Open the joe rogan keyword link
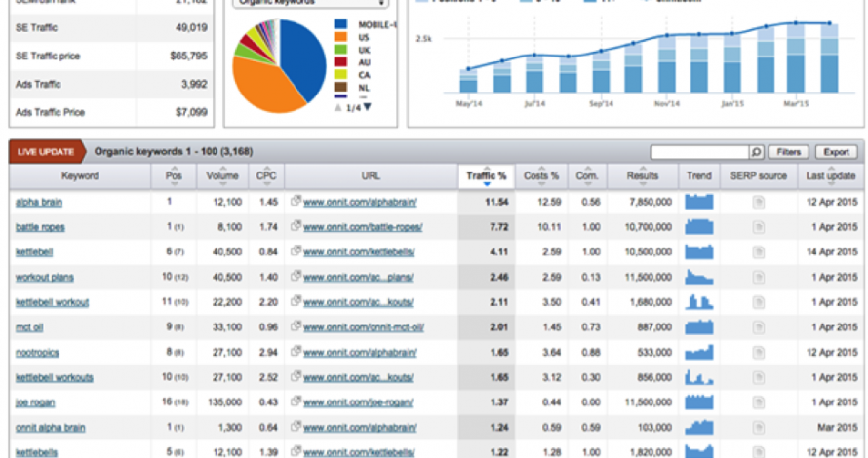This screenshot has height=458, width=868. coord(35,402)
